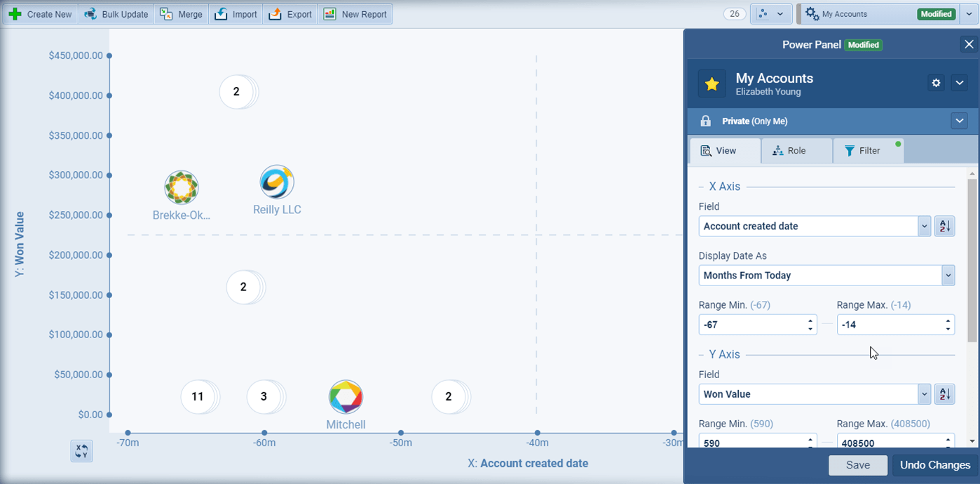Click the Save button
Image resolution: width=980 pixels, height=484 pixels.
click(857, 465)
